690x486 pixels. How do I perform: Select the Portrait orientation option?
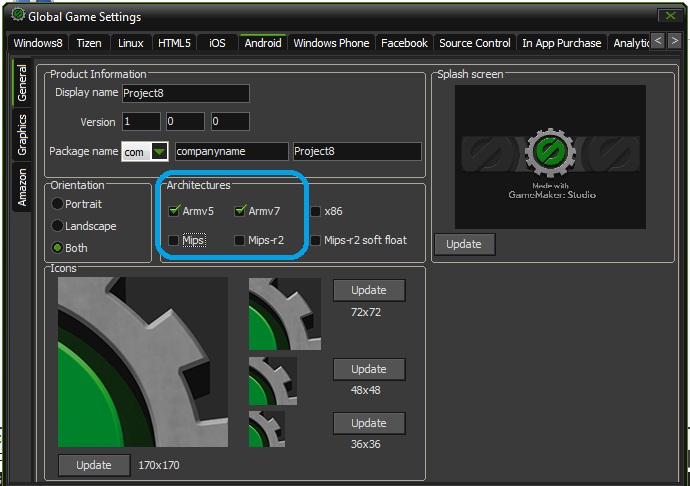pyautogui.click(x=58, y=204)
